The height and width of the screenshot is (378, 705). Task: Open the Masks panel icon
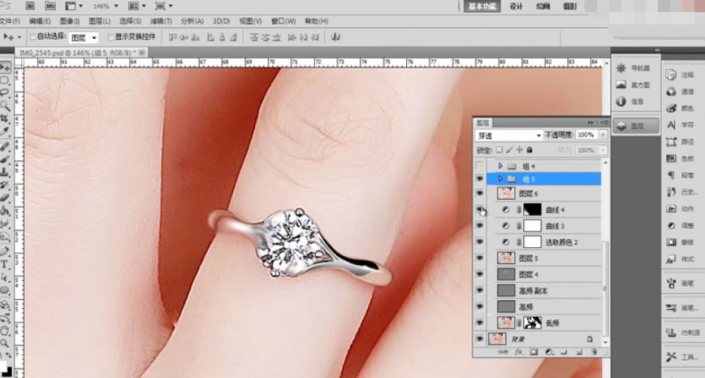pos(671,242)
